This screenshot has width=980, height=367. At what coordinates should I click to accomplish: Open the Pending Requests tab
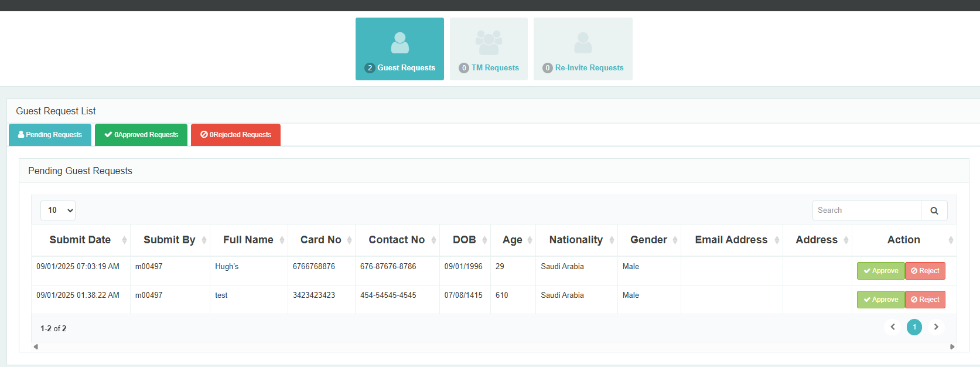pos(50,135)
